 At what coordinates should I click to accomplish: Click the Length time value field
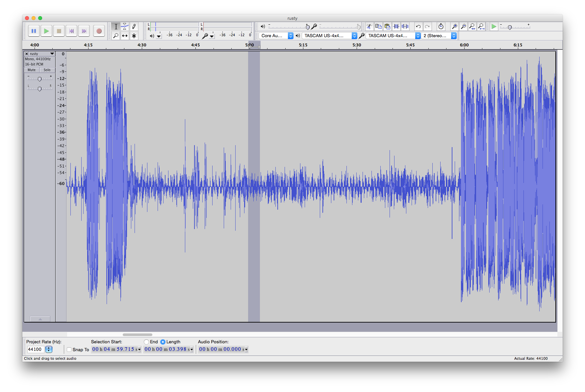point(167,349)
